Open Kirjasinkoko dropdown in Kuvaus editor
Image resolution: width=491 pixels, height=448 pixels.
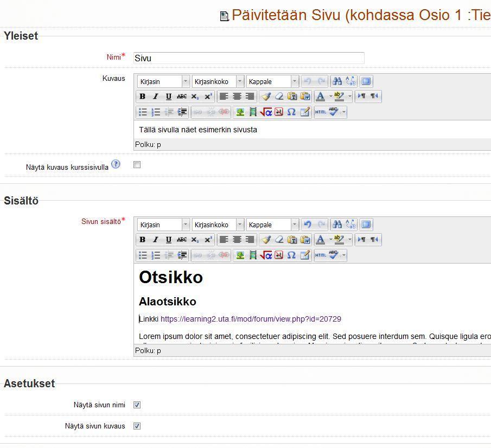218,81
